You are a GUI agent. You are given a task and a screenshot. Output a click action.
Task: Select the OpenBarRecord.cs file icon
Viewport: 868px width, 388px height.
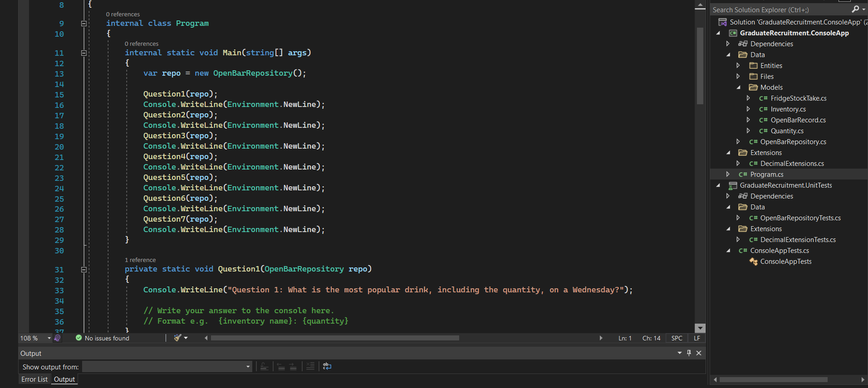[x=763, y=120]
